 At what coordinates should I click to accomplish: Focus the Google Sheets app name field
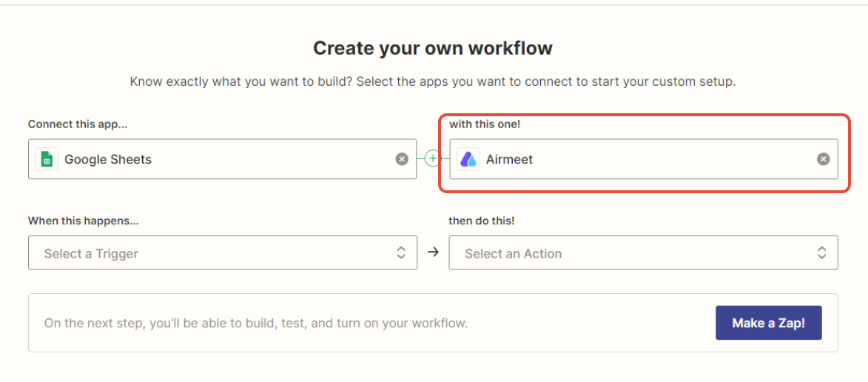[x=108, y=159]
